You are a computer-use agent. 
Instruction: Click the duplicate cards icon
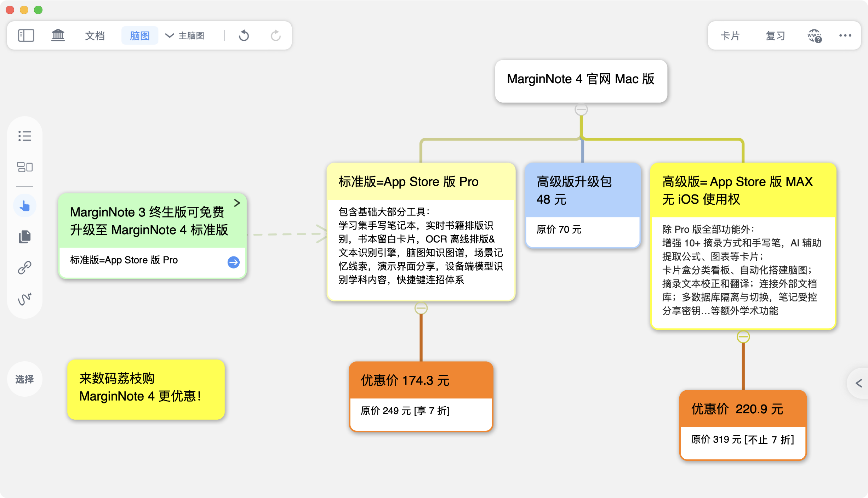click(25, 237)
